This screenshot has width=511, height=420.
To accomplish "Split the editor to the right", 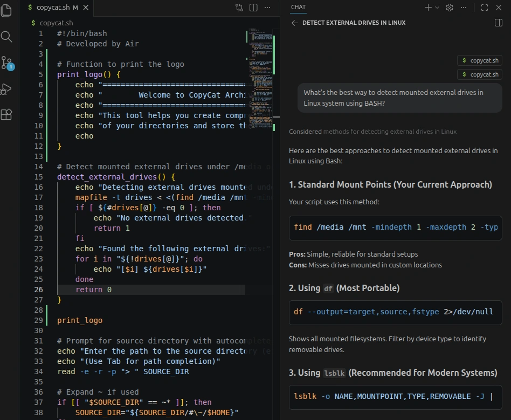I will (x=253, y=8).
